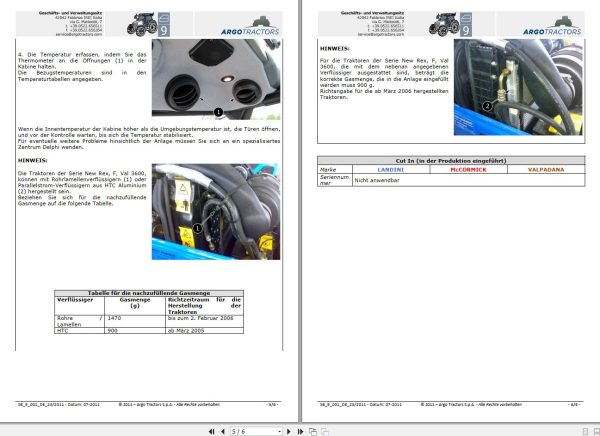Click the 'Nicht anwendbar' cell
The width and height of the screenshot is (600, 436).
[468, 180]
